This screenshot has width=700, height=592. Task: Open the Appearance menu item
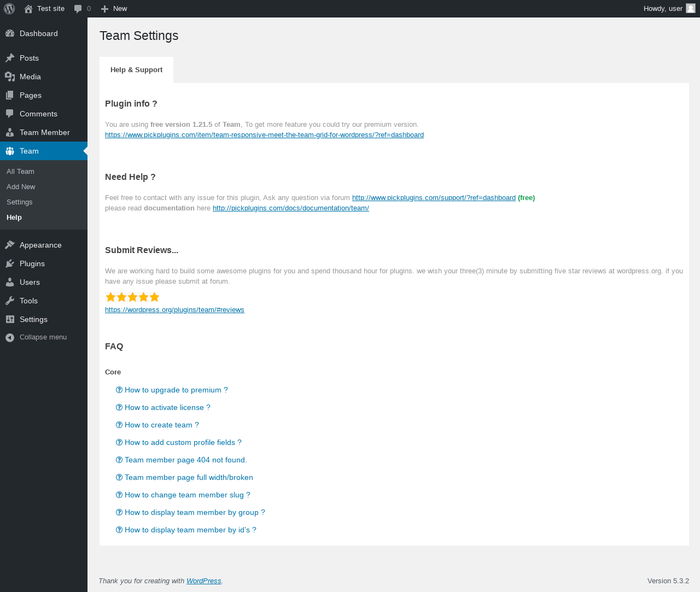click(x=44, y=245)
